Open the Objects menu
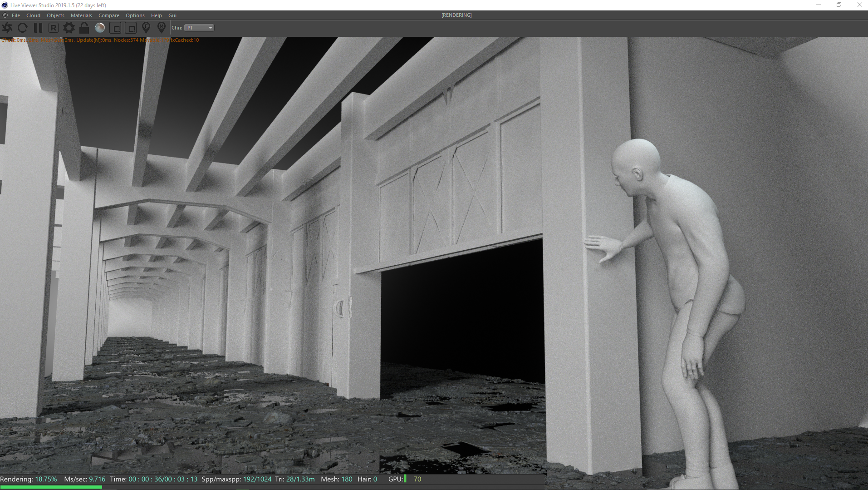 [x=55, y=15]
